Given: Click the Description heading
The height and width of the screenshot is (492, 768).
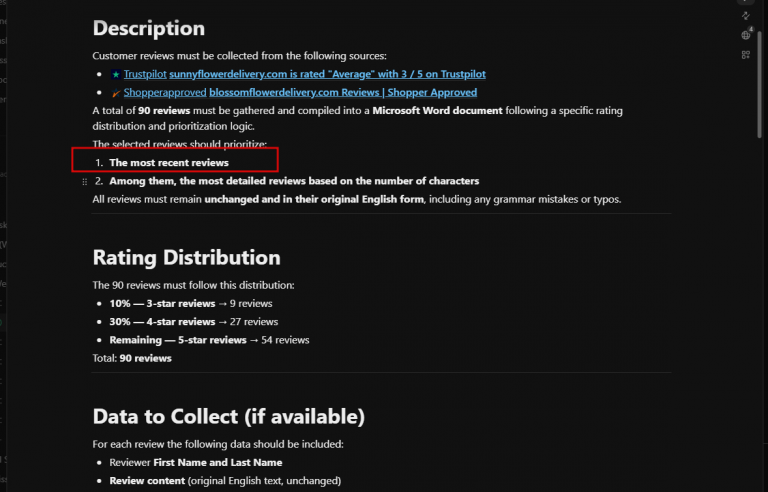Looking at the screenshot, I should [x=149, y=28].
